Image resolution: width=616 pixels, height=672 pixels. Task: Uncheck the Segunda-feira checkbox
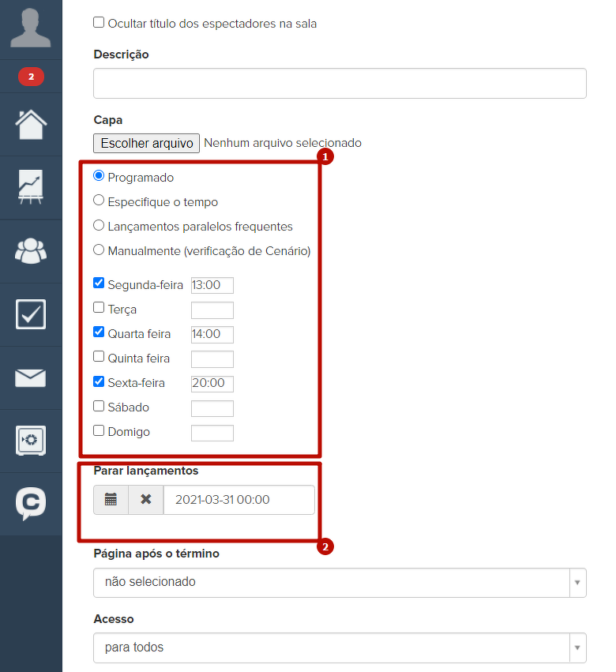tap(99, 283)
